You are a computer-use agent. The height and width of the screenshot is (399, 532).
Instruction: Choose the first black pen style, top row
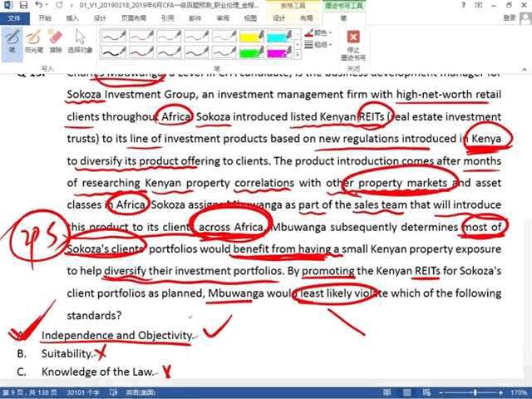click(x=114, y=36)
